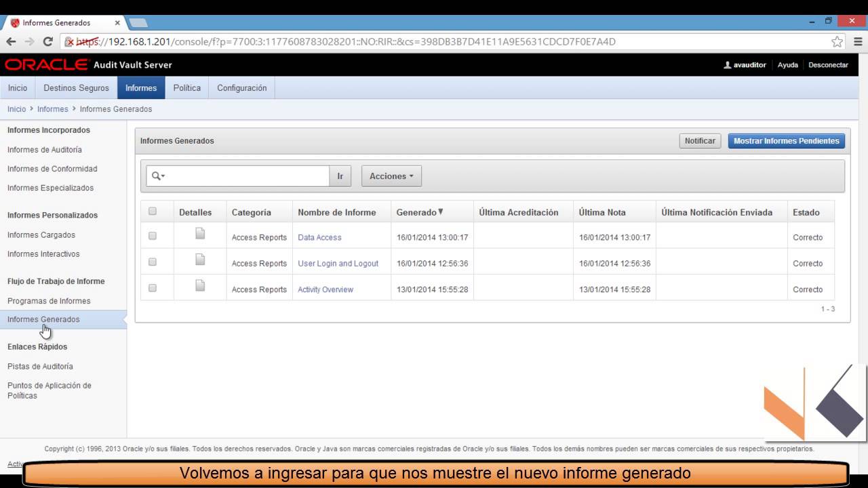Viewport: 868px width, 488px height.
Task: Open Puntos de Aplicación de Políticas link
Action: click(x=50, y=390)
